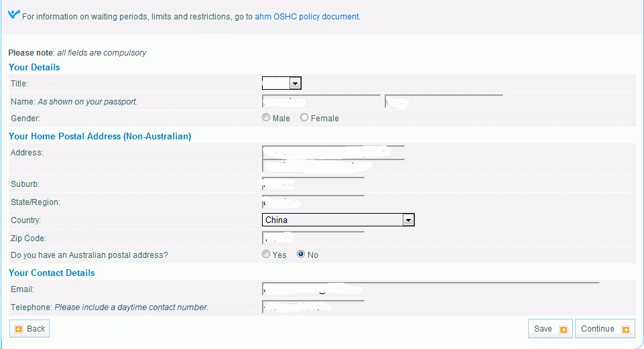Go Back to the previous page
The height and width of the screenshot is (349, 644).
[29, 329]
